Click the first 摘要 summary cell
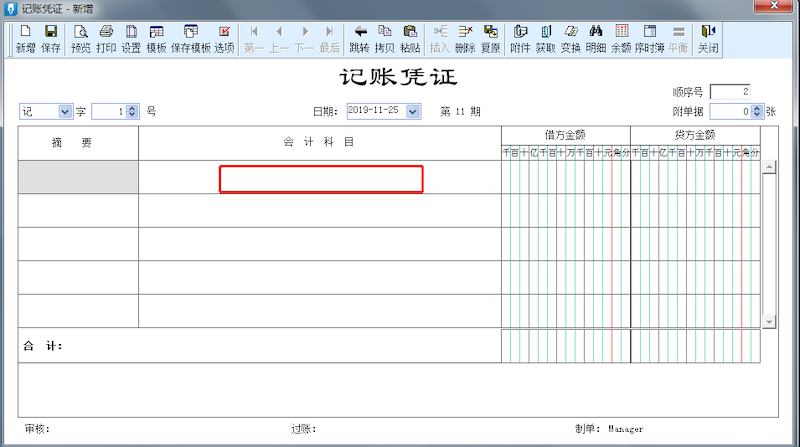800x447 pixels. coord(78,177)
